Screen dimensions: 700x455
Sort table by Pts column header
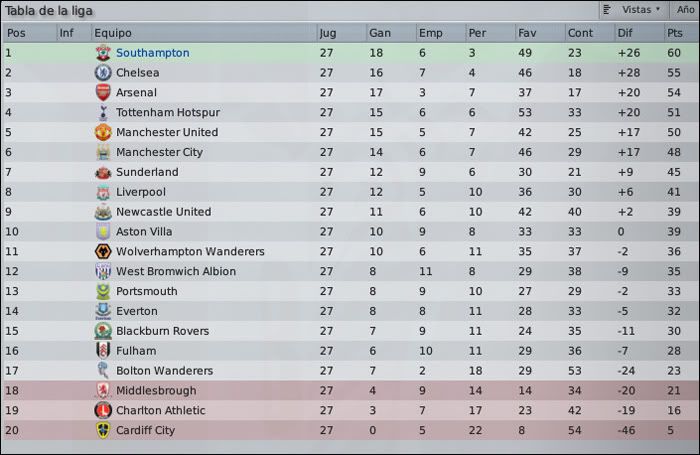[675, 33]
